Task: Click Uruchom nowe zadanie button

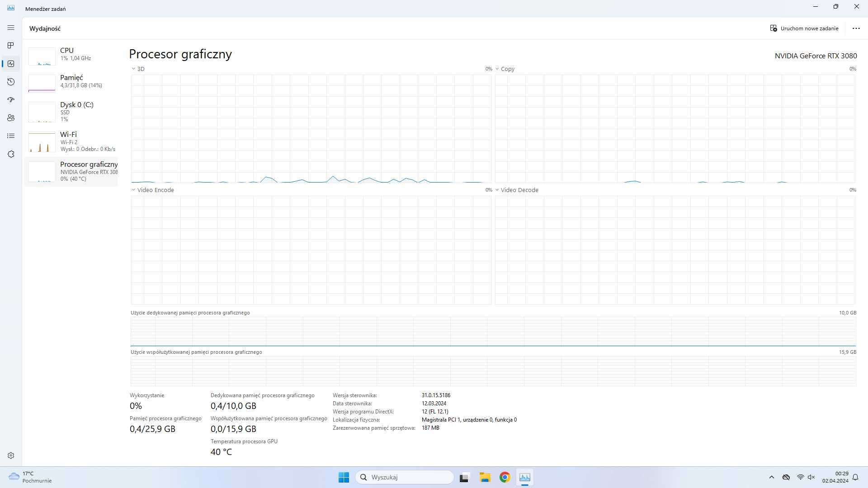Action: pos(804,28)
